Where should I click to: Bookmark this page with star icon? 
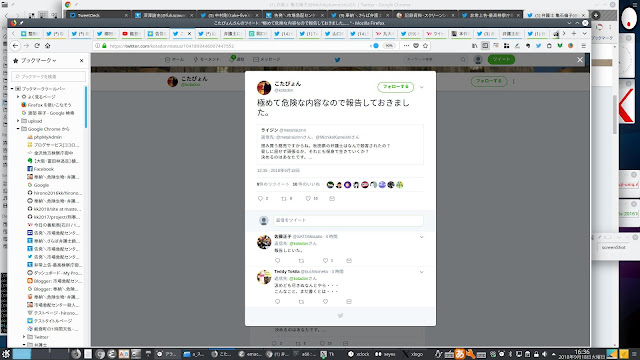tap(425, 46)
